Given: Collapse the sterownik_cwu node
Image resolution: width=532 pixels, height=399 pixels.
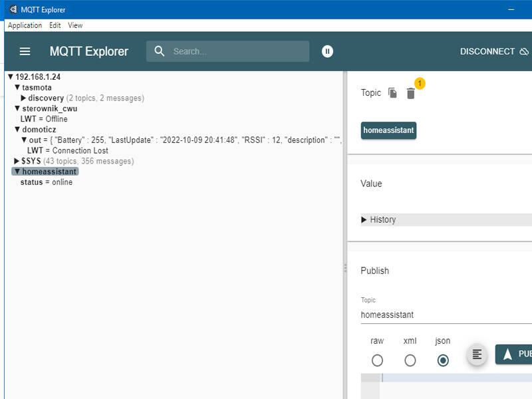Looking at the screenshot, I should [17, 108].
